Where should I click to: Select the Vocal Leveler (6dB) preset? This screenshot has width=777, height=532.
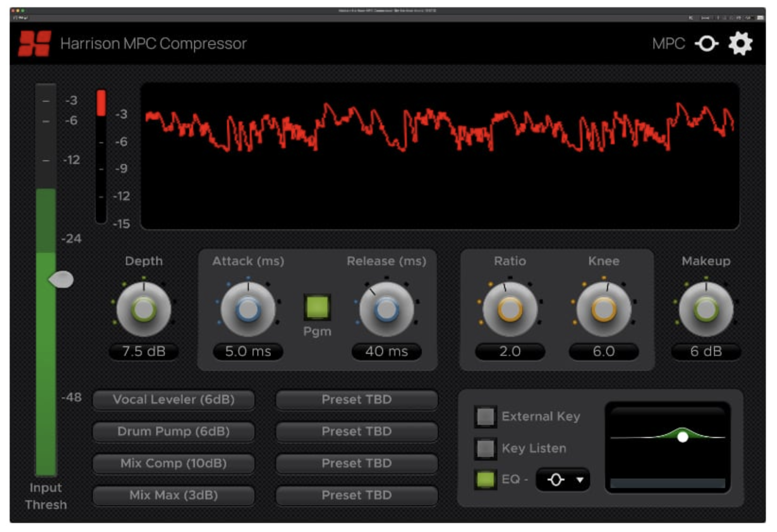pos(174,400)
